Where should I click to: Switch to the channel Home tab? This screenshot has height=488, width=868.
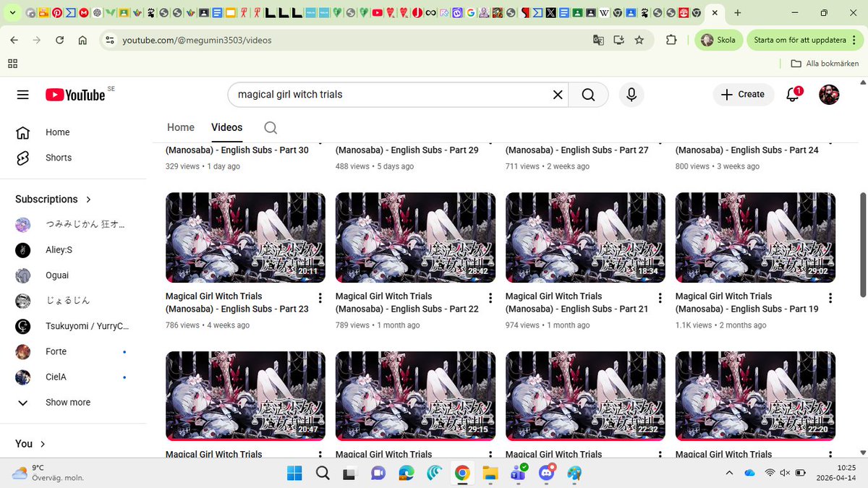181,127
